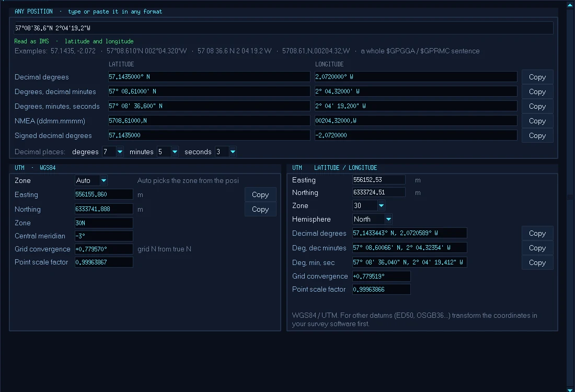The width and height of the screenshot is (575, 392).
Task: Copy the UTM WGS84 Easting value
Action: click(x=260, y=195)
